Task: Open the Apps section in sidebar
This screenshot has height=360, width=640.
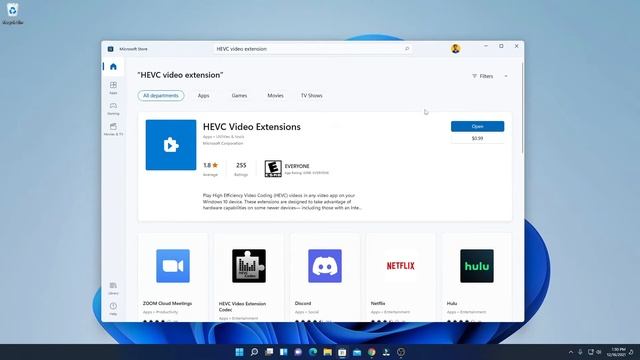Action: tap(113, 87)
